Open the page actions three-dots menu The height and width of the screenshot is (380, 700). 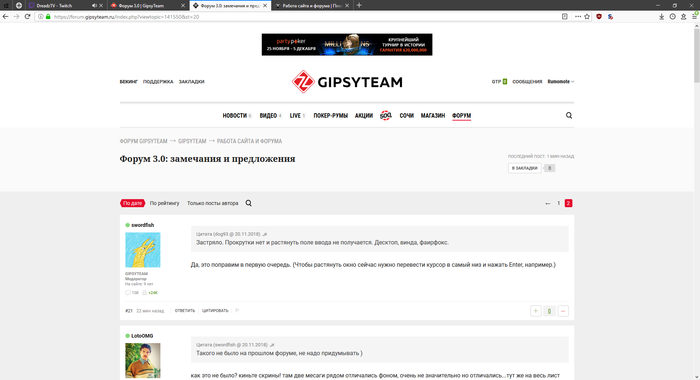point(578,17)
